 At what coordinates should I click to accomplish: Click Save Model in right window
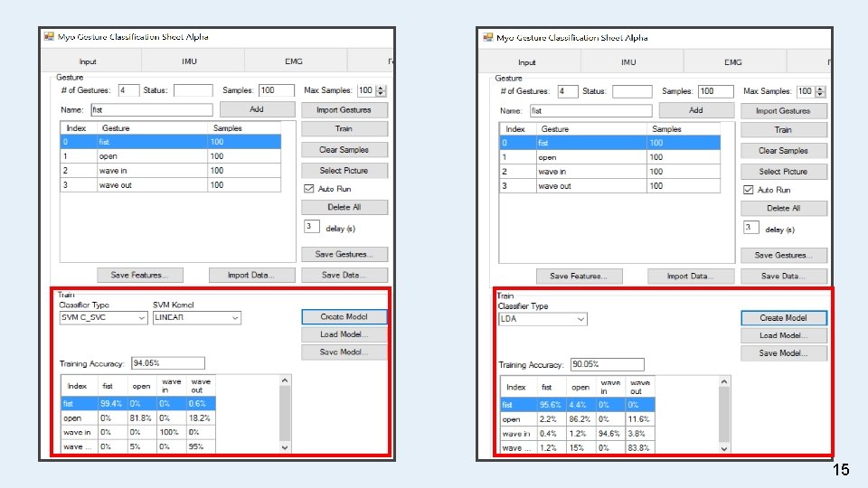click(784, 353)
